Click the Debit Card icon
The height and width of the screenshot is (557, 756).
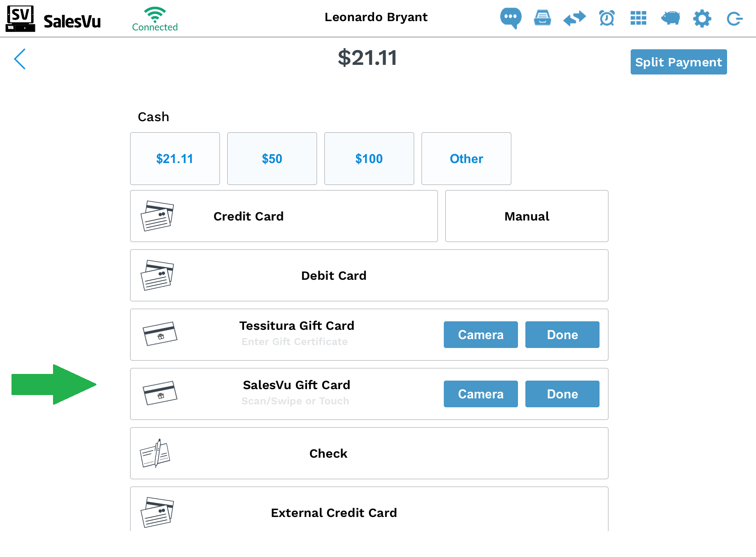tap(157, 275)
